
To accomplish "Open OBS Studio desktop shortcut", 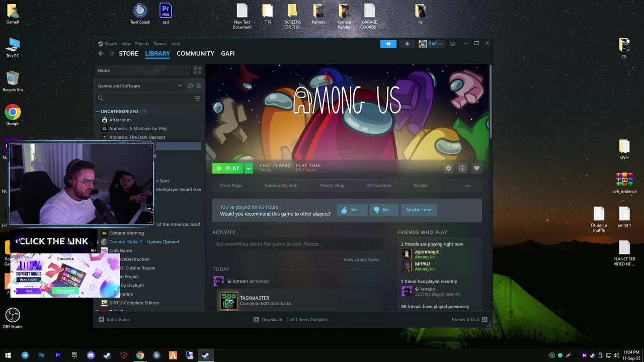I will [x=13, y=318].
